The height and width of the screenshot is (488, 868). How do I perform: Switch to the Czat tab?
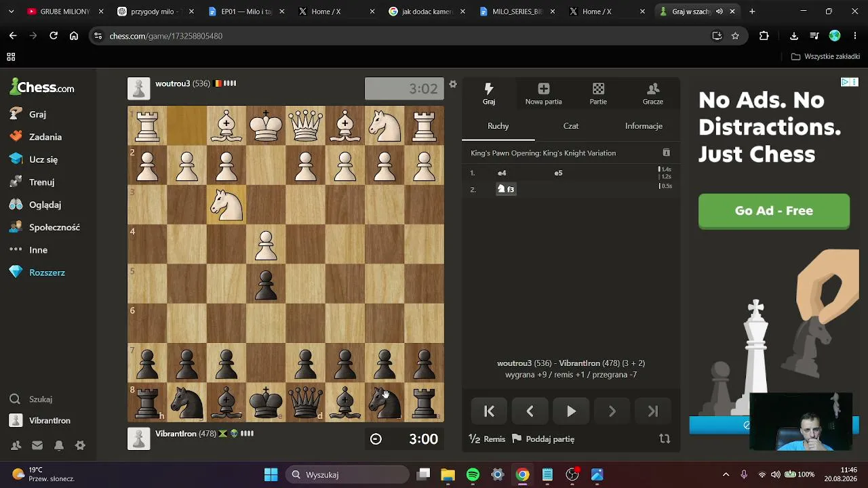coord(571,126)
